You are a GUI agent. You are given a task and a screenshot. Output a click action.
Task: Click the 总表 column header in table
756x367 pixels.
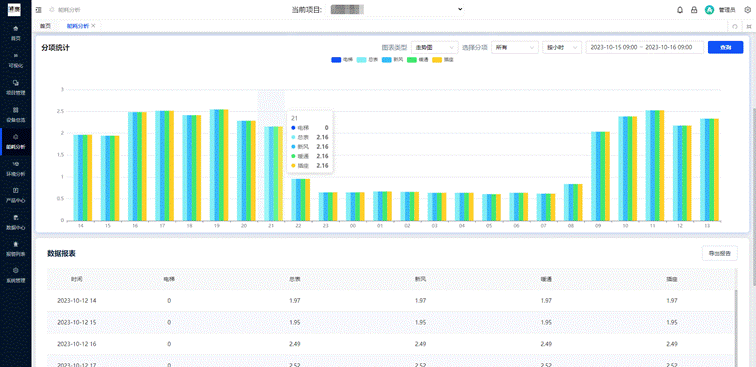pyautogui.click(x=295, y=279)
